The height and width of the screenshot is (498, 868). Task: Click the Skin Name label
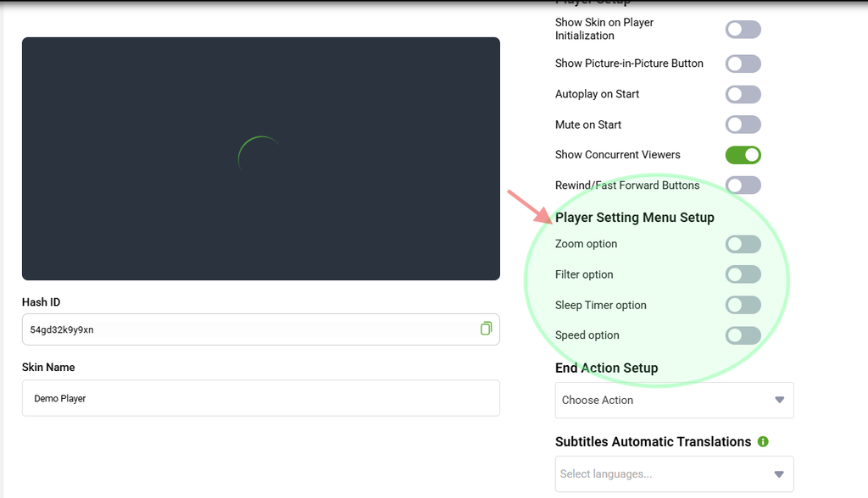[48, 368]
